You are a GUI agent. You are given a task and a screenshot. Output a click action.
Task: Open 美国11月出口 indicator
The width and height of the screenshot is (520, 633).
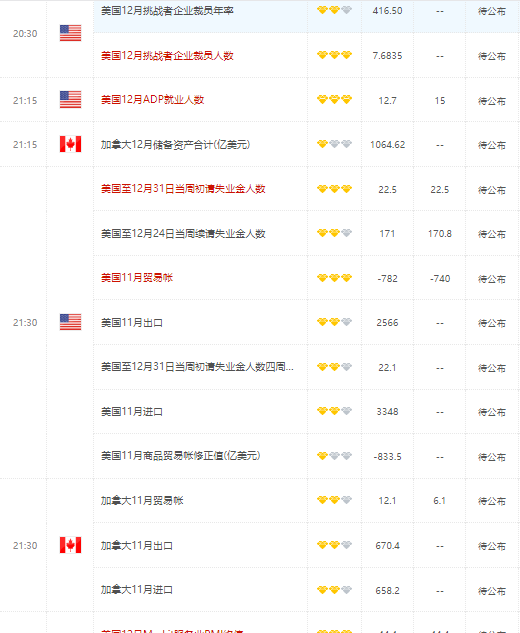pos(132,323)
